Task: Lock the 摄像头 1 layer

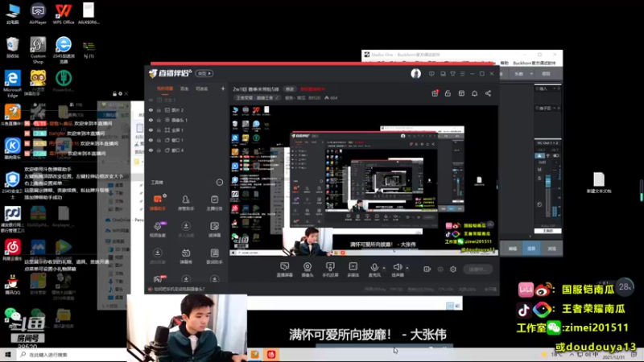Action: pos(159,120)
